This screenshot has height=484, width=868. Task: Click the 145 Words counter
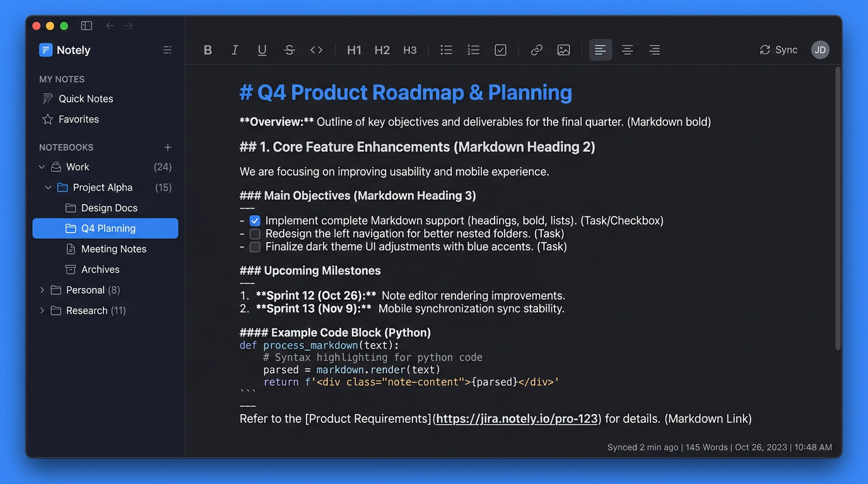pyautogui.click(x=707, y=447)
